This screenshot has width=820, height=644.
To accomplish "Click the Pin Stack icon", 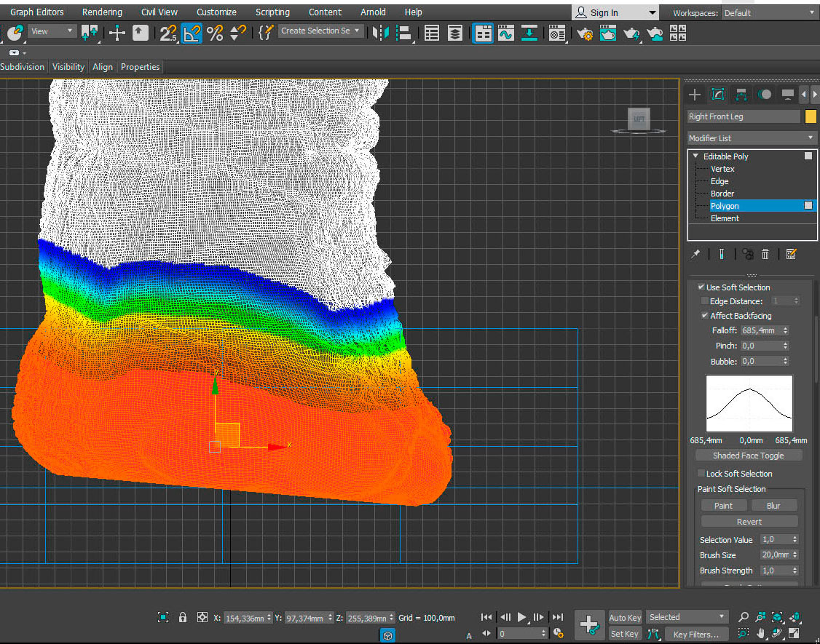I will pos(695,254).
